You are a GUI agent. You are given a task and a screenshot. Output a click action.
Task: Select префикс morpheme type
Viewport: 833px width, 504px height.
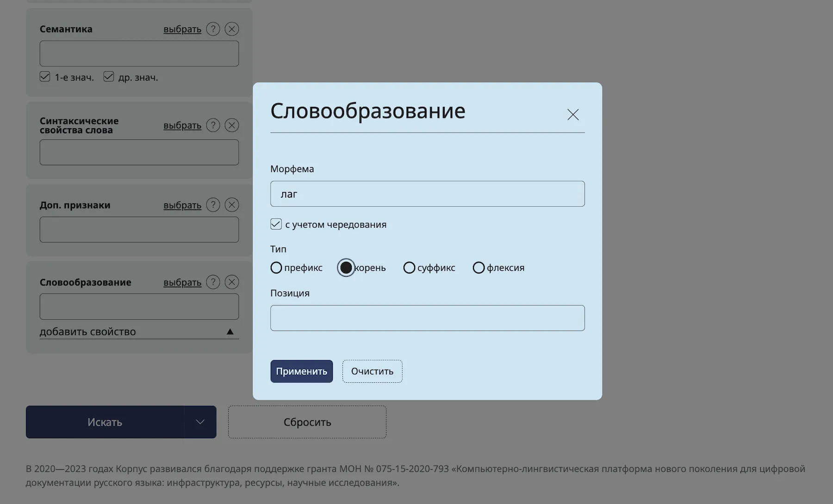click(x=276, y=268)
